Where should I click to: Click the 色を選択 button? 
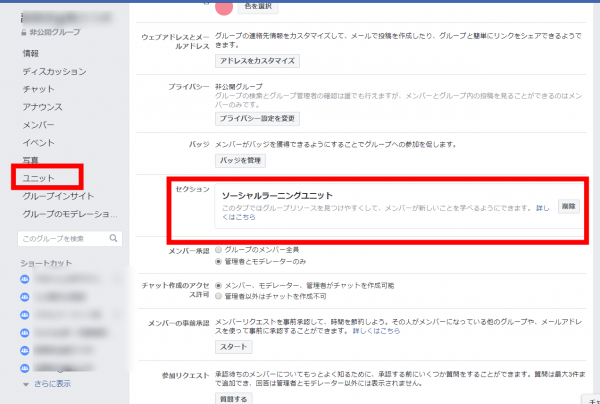[x=258, y=7]
